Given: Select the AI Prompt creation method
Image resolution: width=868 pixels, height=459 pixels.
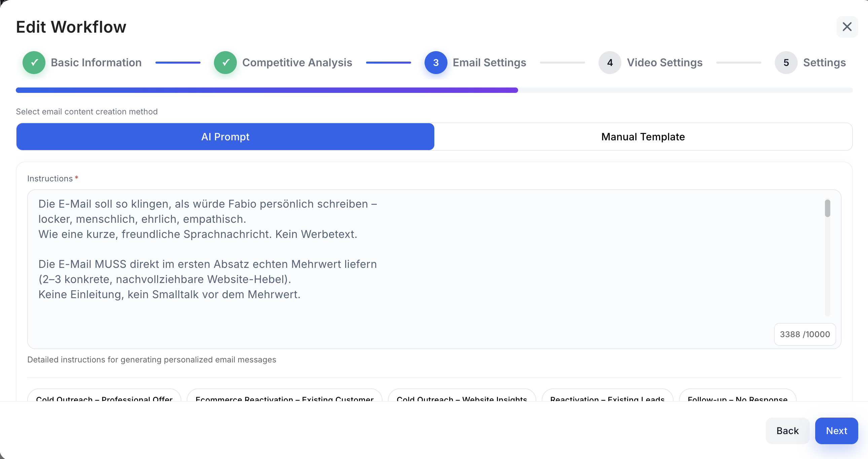Looking at the screenshot, I should click(225, 137).
